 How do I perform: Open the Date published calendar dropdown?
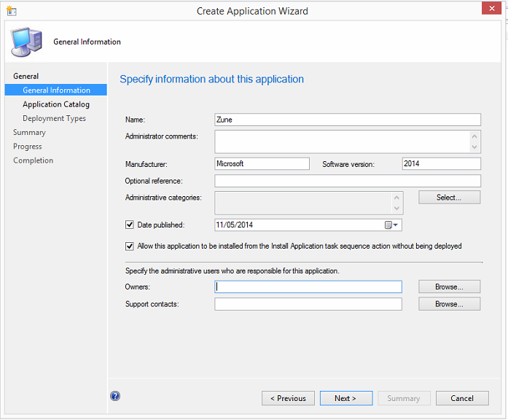pos(391,225)
